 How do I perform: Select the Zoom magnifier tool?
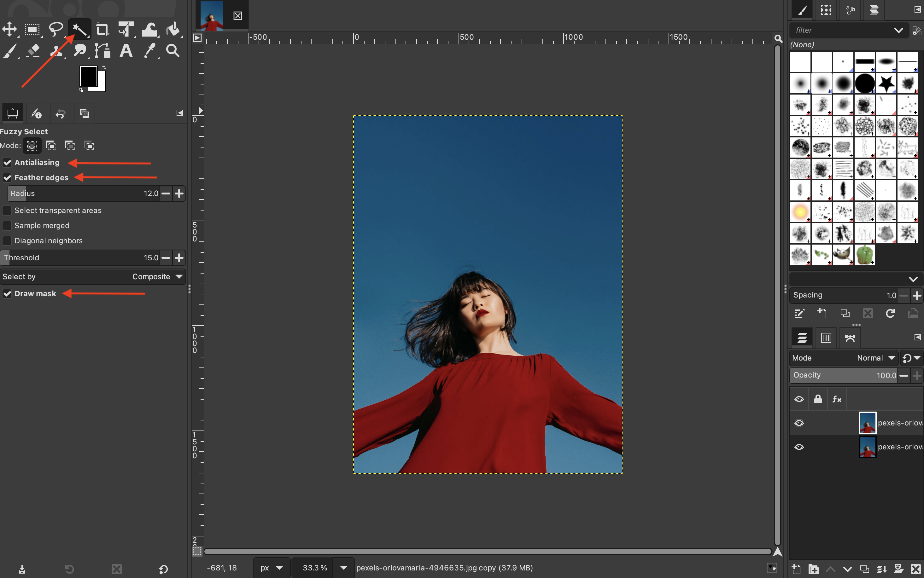click(173, 50)
